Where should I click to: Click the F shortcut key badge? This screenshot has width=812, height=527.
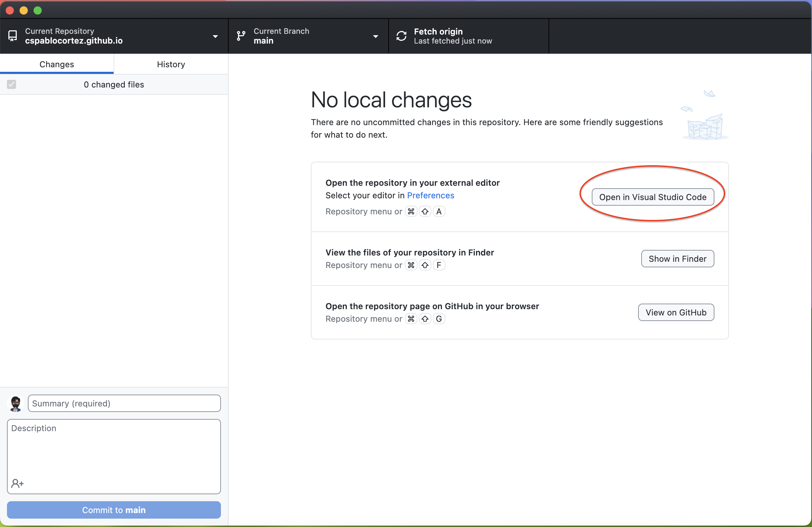point(439,265)
